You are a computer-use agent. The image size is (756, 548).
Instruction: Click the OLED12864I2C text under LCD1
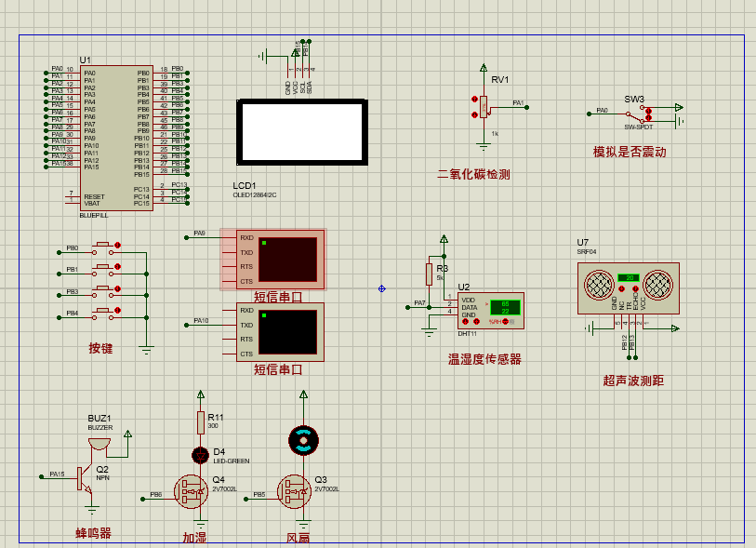[255, 194]
